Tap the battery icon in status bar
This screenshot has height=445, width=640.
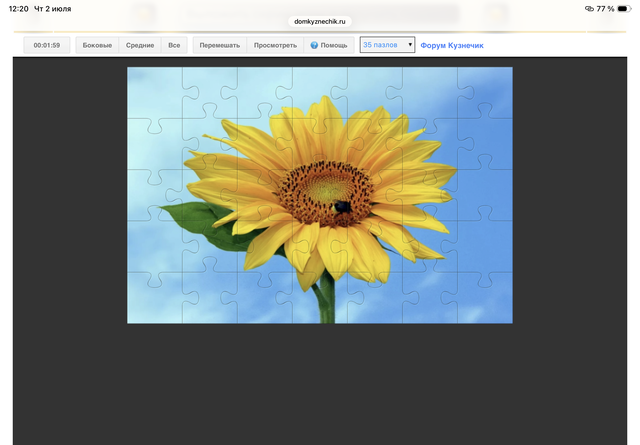[x=624, y=9]
